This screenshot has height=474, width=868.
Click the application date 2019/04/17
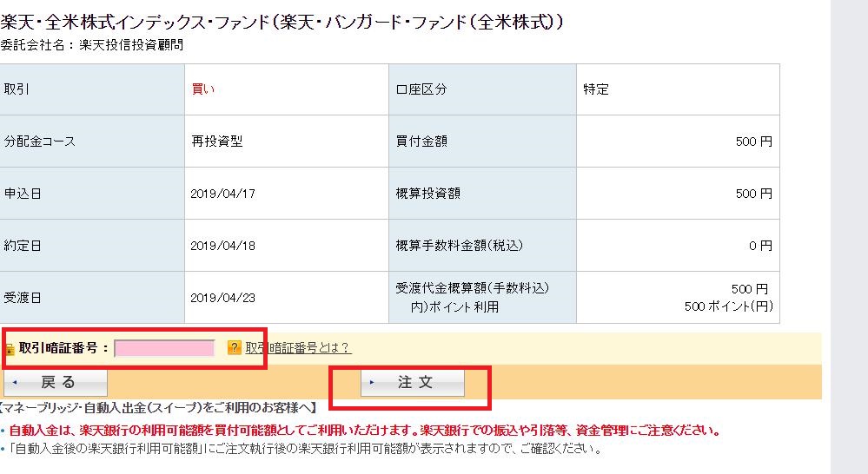pyautogui.click(x=223, y=194)
